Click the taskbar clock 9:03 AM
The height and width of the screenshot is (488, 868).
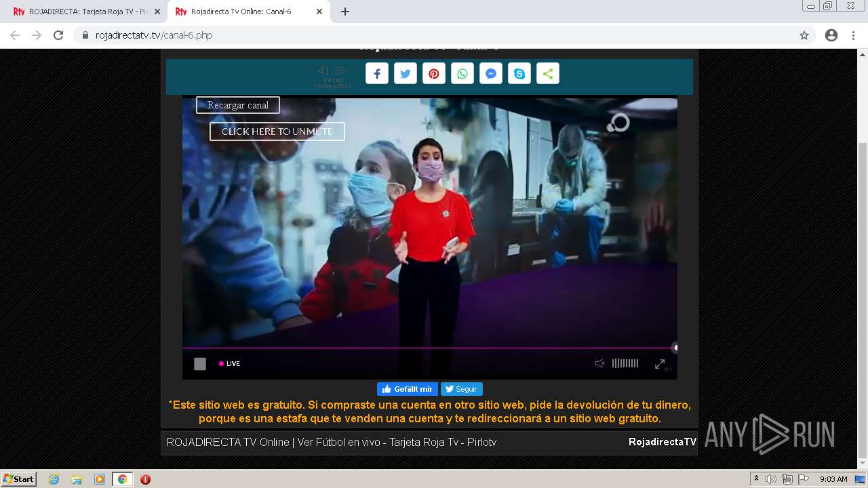click(x=833, y=479)
